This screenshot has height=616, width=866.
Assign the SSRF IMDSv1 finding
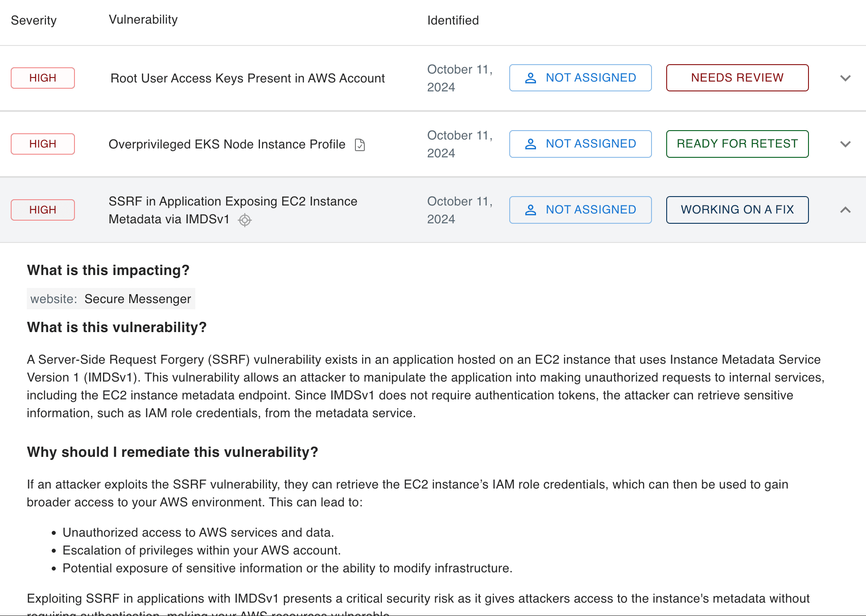580,210
